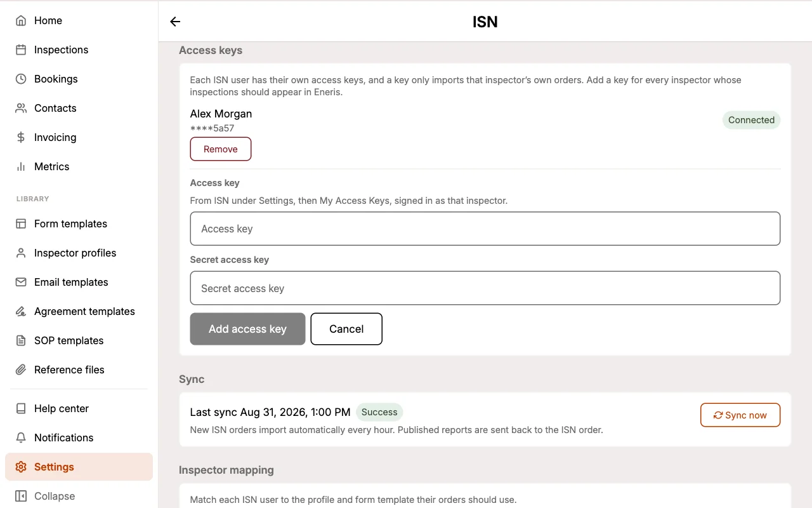Open SOP templates label
The height and width of the screenshot is (508, 812).
[x=69, y=340]
